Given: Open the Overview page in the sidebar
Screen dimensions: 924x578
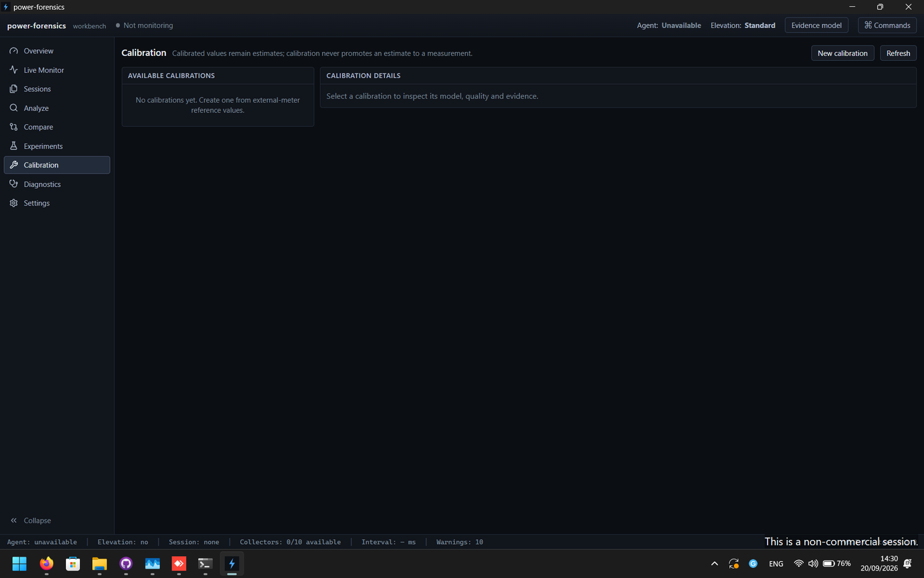Looking at the screenshot, I should 57,51.
